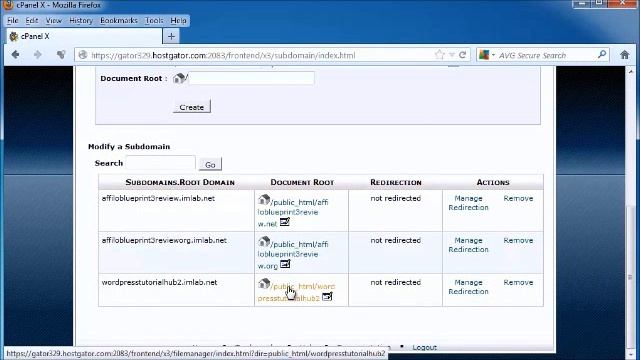Click the vertical scrollbar thumb
Screen dimensions: 640x360
click(631, 278)
